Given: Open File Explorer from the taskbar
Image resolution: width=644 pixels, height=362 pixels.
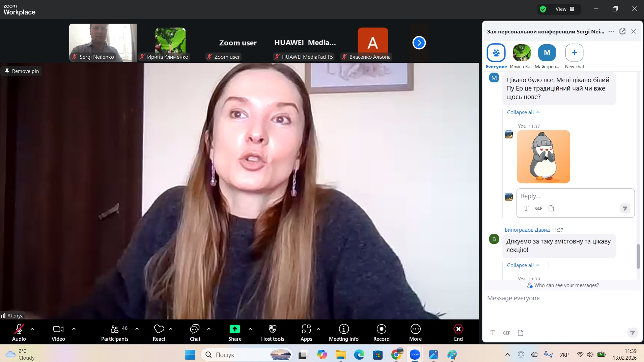Looking at the screenshot, I should (x=340, y=355).
